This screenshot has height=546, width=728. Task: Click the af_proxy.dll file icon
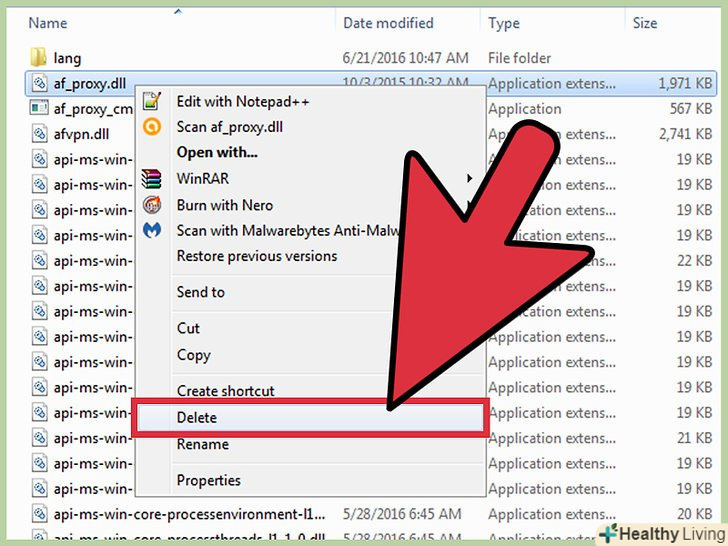tap(39, 83)
